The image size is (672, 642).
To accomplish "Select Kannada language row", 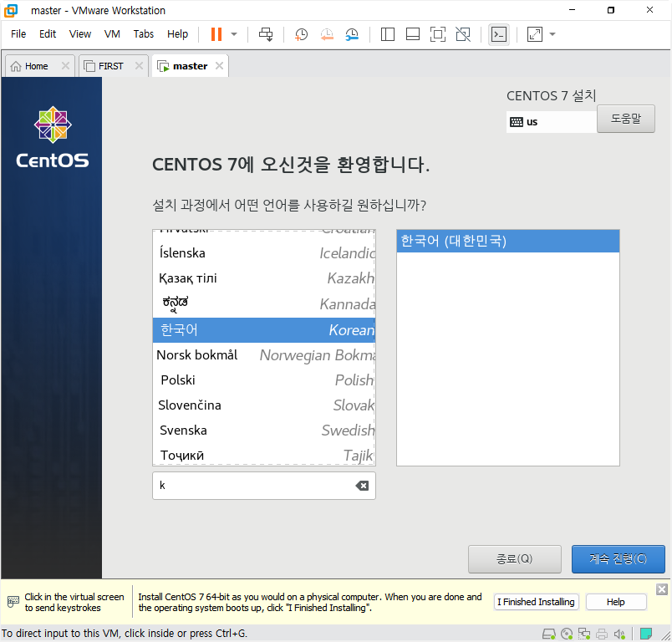I will 264,303.
